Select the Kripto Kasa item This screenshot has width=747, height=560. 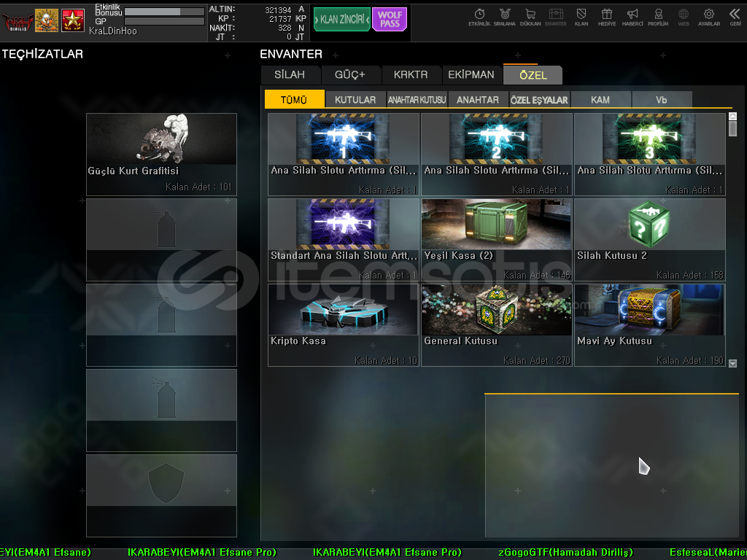pos(344,325)
